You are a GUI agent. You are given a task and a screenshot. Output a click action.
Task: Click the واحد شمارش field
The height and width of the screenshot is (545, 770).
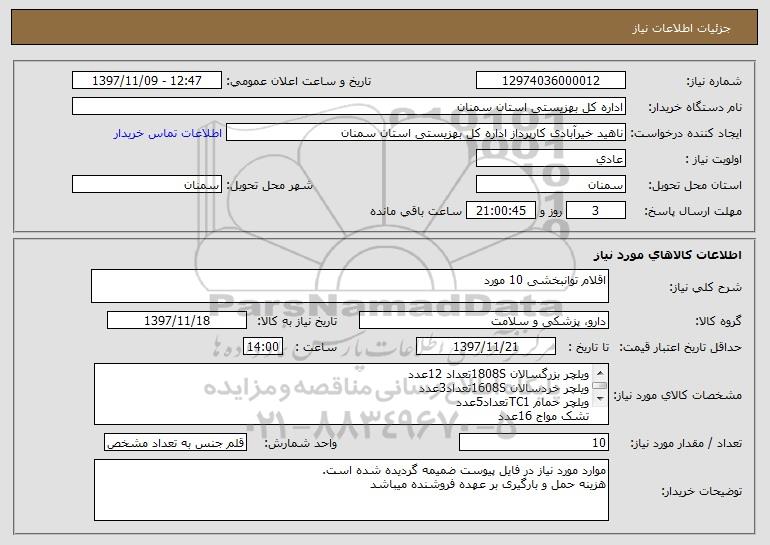(175, 442)
